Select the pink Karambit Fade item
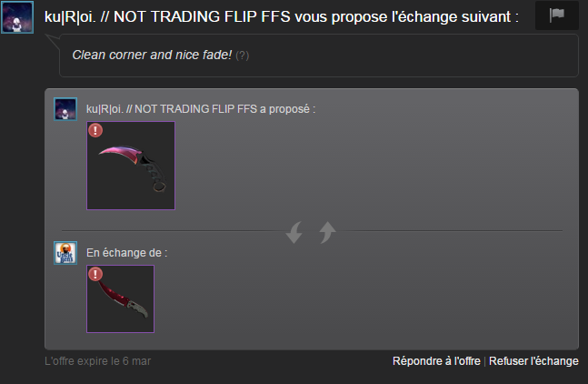588x384 pixels. pos(131,166)
